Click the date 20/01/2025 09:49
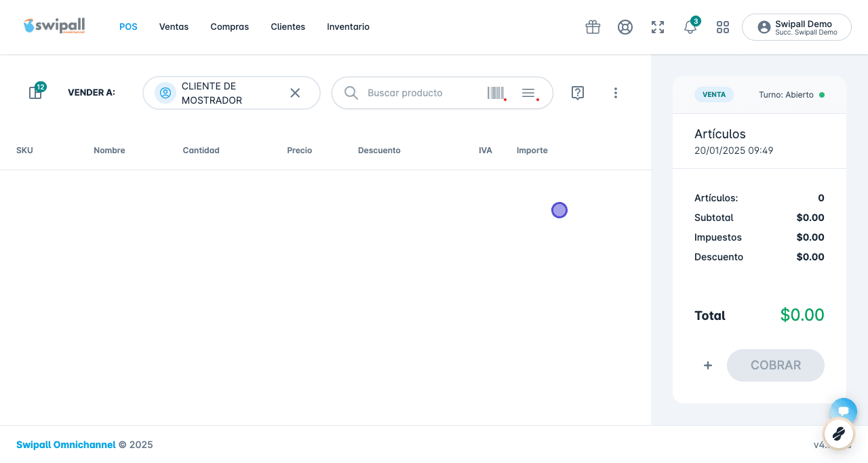This screenshot has width=868, height=463. coord(734,150)
